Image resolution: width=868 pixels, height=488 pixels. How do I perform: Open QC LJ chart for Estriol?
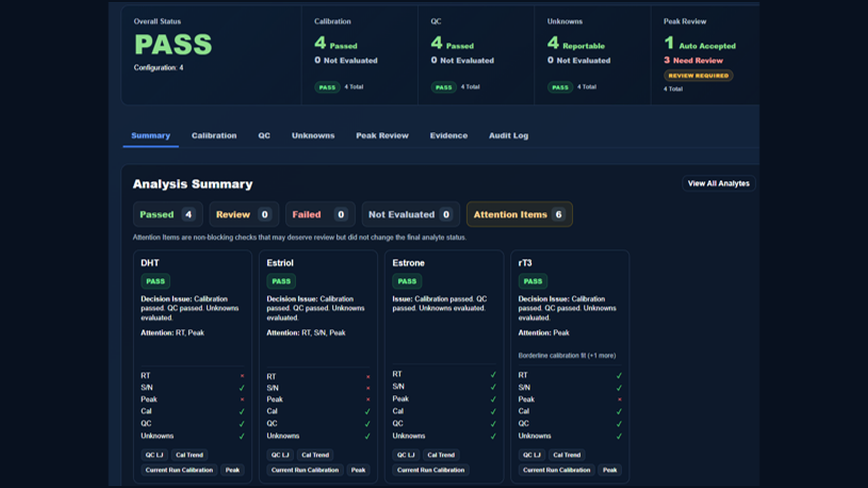(280, 455)
